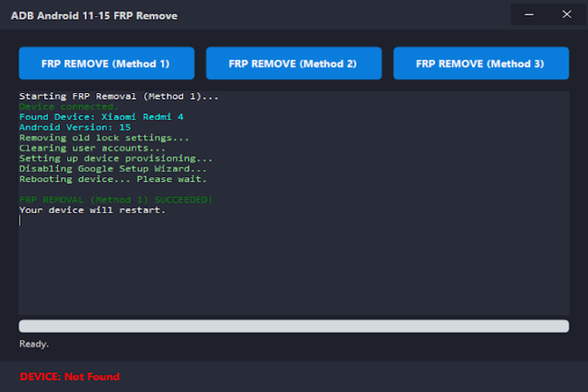588x392 pixels.
Task: Run FRP REMOVE (Method 3)
Action: click(480, 63)
